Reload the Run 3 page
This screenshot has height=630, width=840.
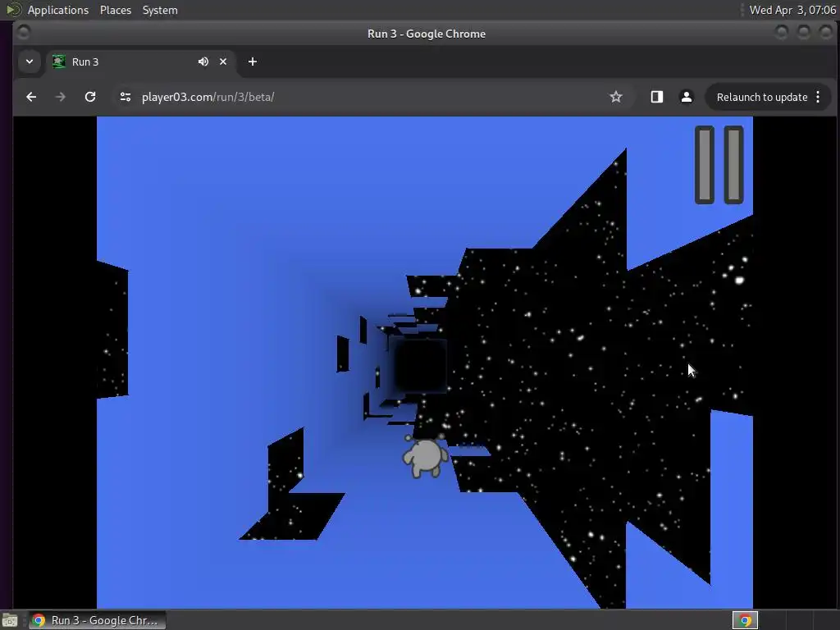(90, 97)
